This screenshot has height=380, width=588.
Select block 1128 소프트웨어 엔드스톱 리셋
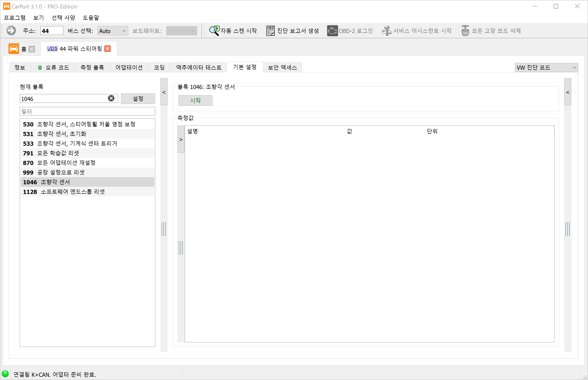point(88,191)
